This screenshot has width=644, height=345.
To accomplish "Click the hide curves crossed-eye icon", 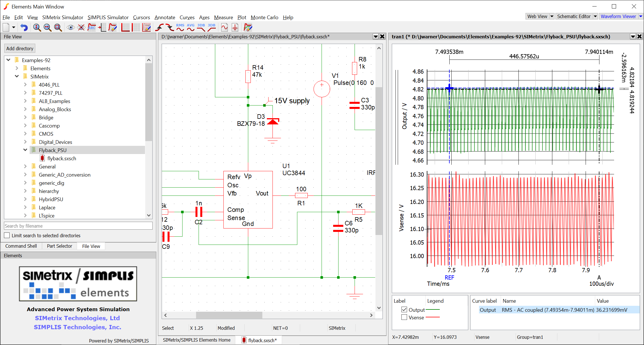I will (x=81, y=27).
